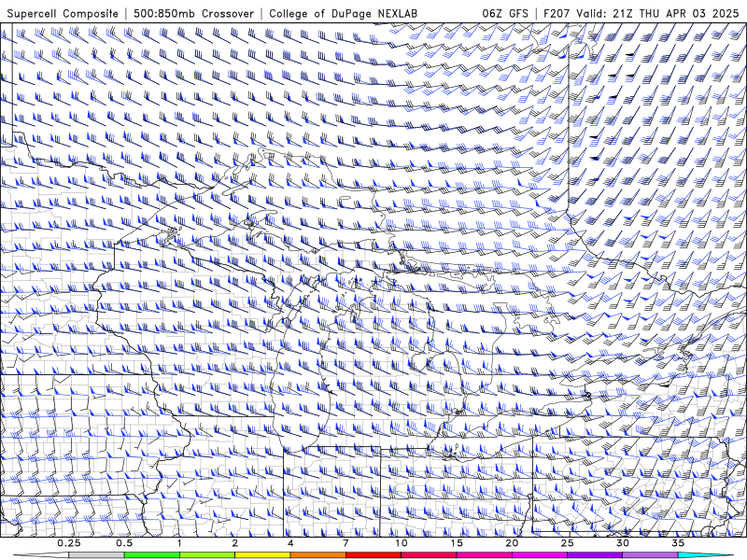Pick the cyan arrow end of color bar
Viewport: 747px width, 560px height.
[x=705, y=555]
